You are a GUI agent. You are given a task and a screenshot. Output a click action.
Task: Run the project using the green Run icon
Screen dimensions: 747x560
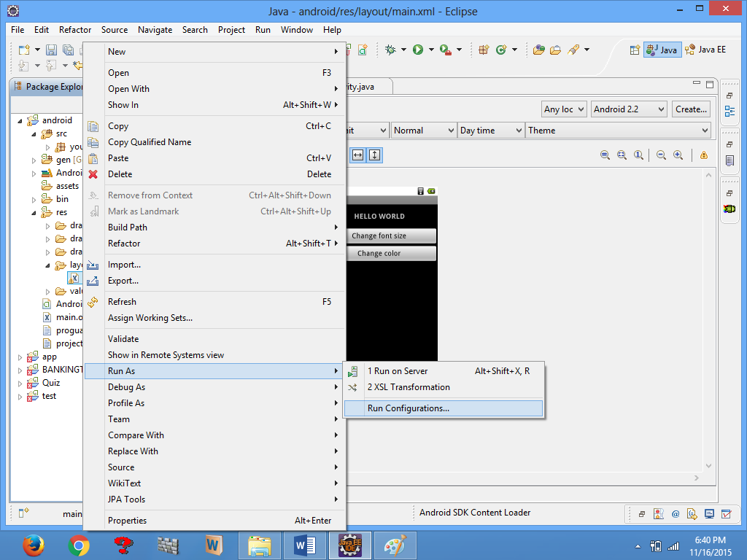click(x=417, y=50)
